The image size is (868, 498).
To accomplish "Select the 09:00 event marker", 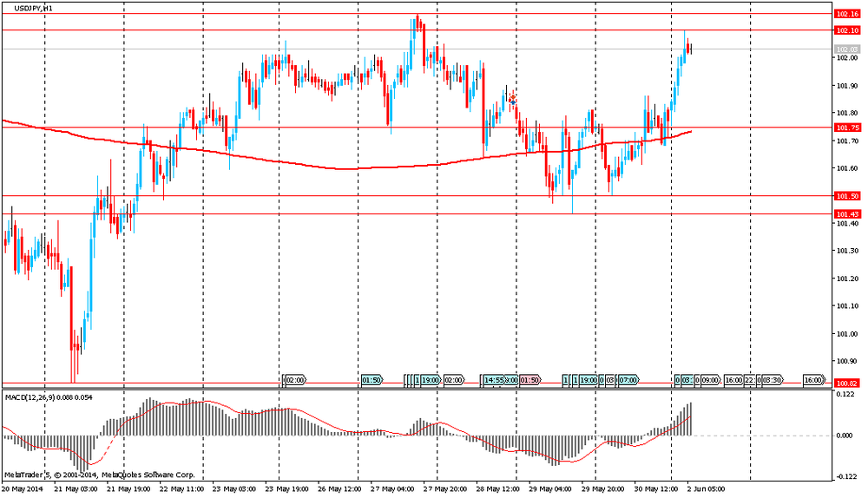I will coord(710,380).
